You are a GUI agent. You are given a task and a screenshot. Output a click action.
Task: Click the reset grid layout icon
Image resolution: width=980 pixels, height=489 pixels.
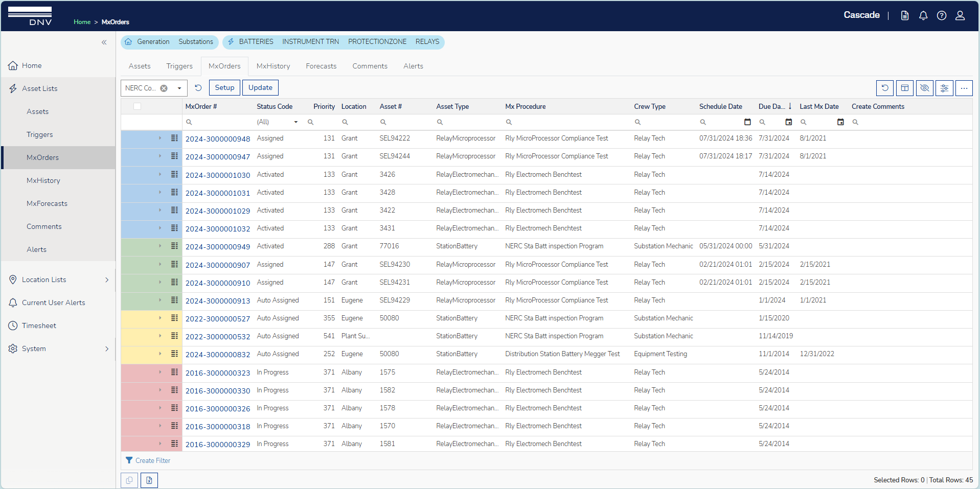click(x=885, y=88)
